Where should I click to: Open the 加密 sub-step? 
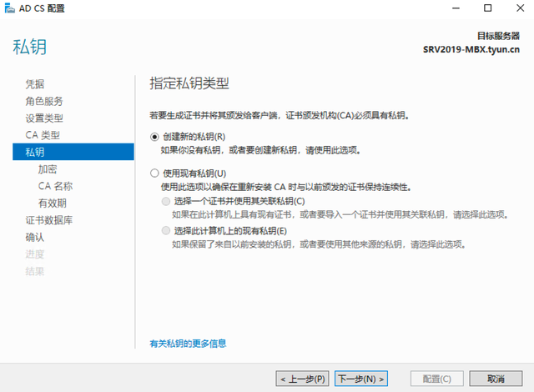(x=48, y=169)
